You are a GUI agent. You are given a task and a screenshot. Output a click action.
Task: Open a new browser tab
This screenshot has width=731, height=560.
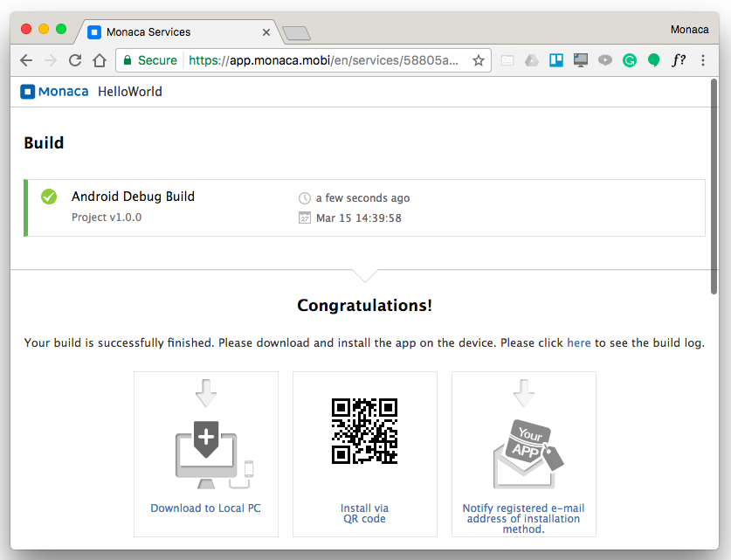pyautogui.click(x=297, y=33)
